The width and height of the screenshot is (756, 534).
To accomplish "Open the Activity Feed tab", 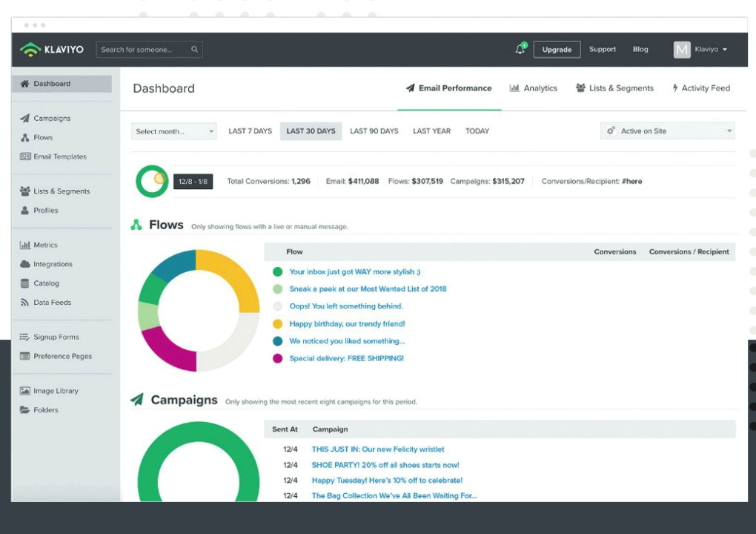I will [x=700, y=88].
